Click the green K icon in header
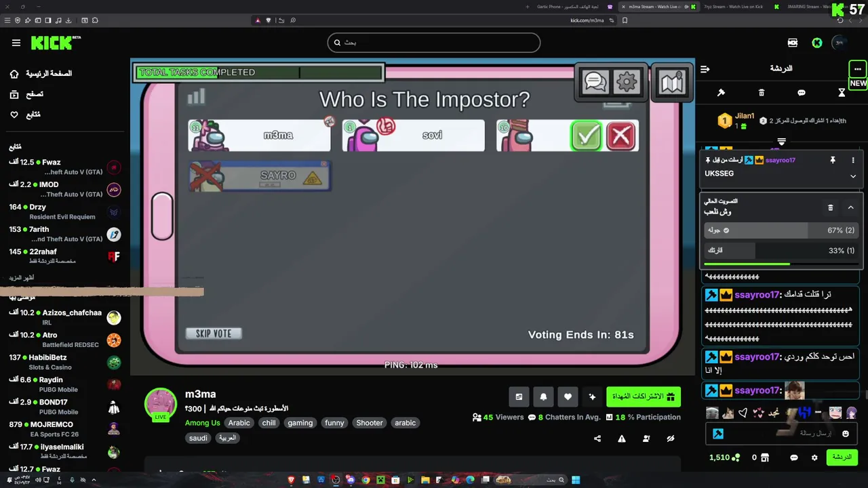The width and height of the screenshot is (868, 488). [x=817, y=43]
